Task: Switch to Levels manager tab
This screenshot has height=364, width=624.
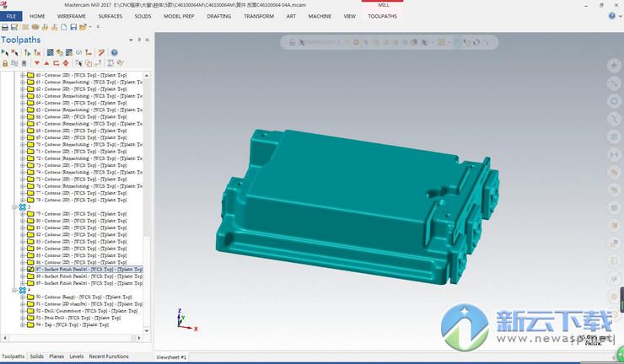Action: click(x=77, y=356)
